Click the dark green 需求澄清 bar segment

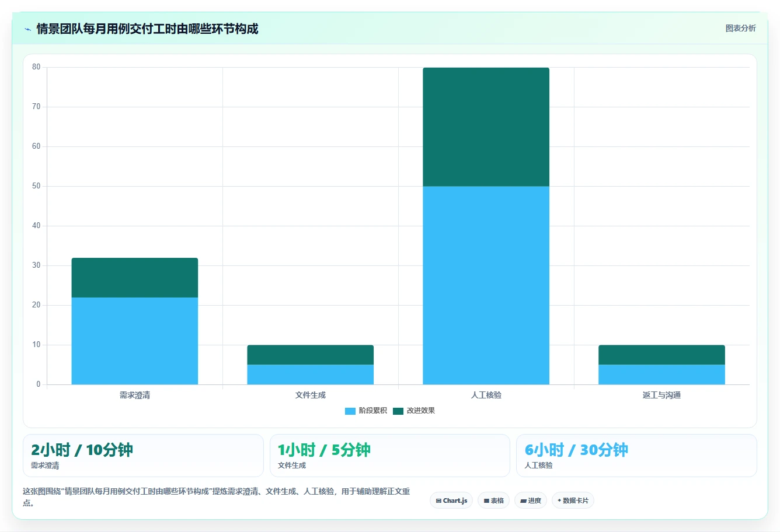[135, 278]
